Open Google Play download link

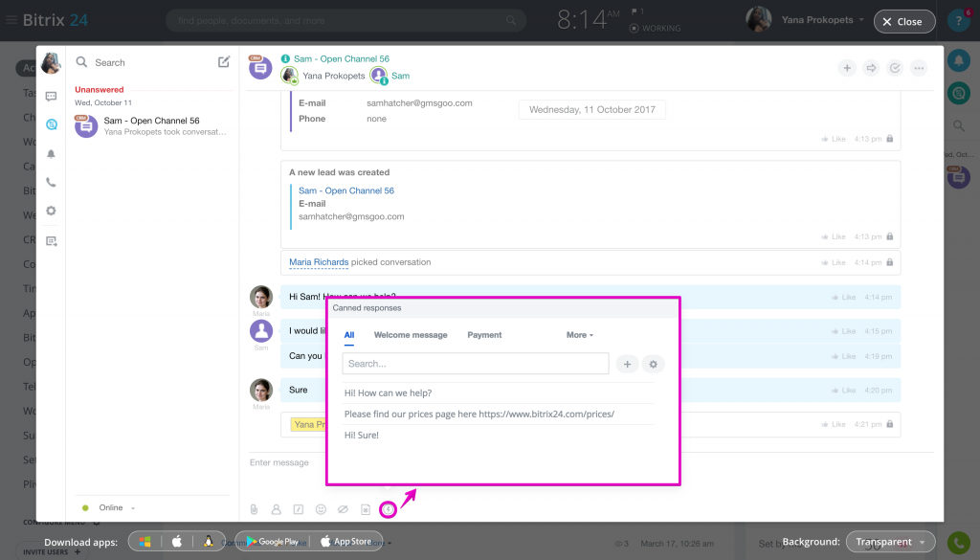coord(272,542)
